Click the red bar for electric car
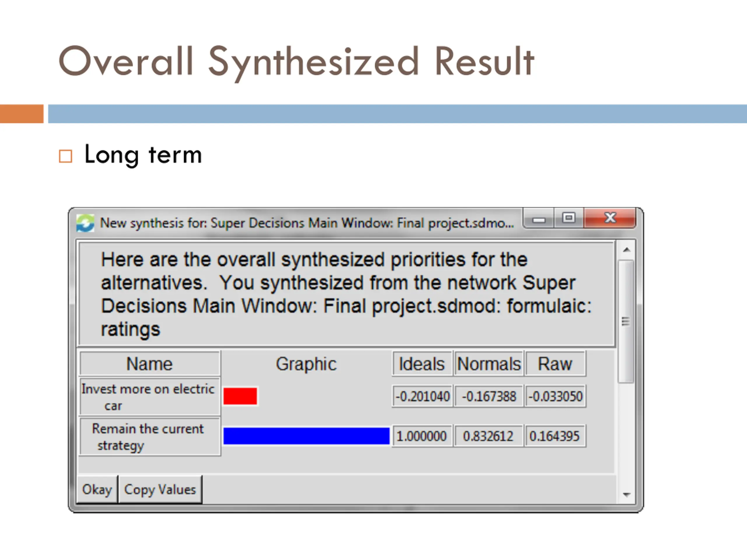The width and height of the screenshot is (747, 560). [x=240, y=396]
